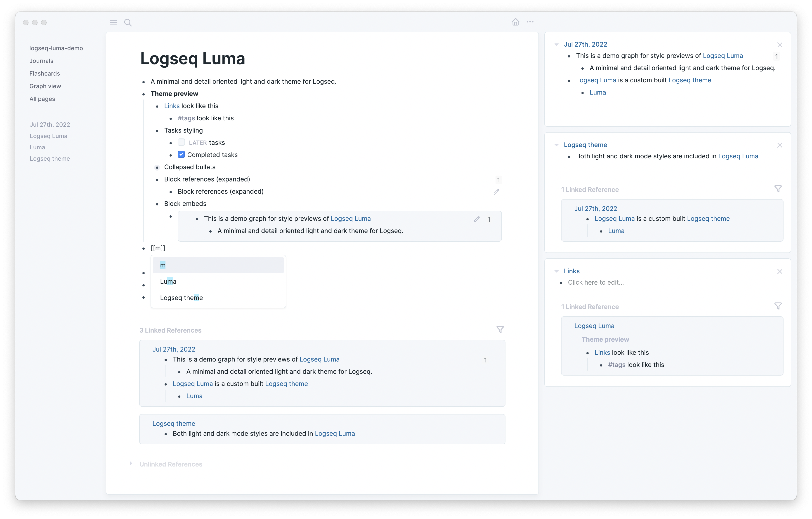Collapse the Links sidebar panel arrow
The image size is (812, 519).
tap(556, 271)
